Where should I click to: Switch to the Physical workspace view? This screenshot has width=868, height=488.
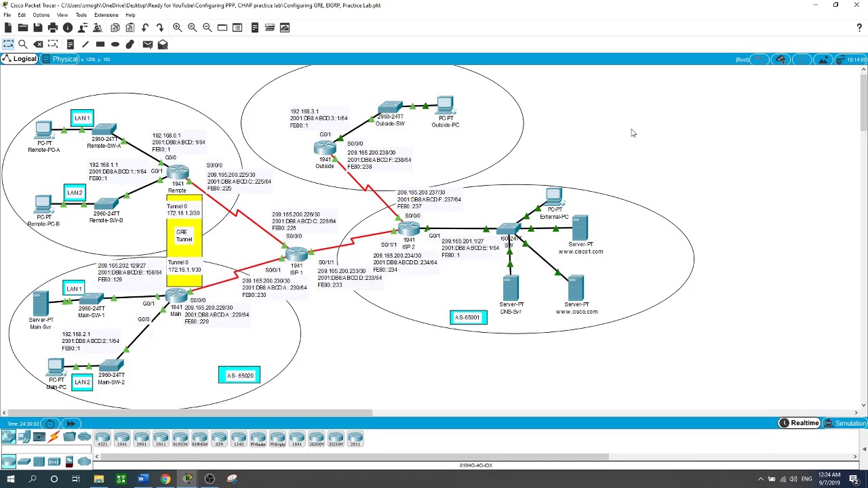pyautogui.click(x=60, y=59)
